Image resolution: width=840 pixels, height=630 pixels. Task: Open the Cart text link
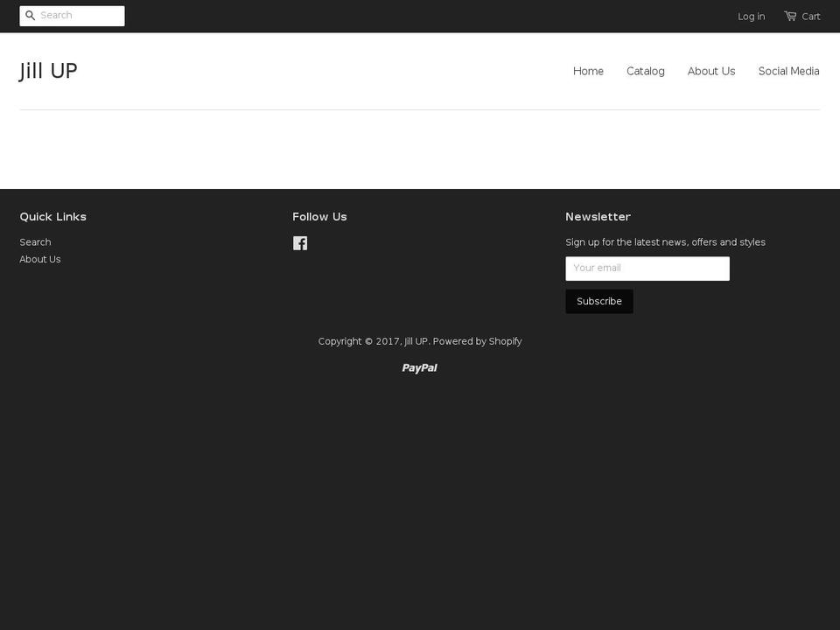point(810,17)
